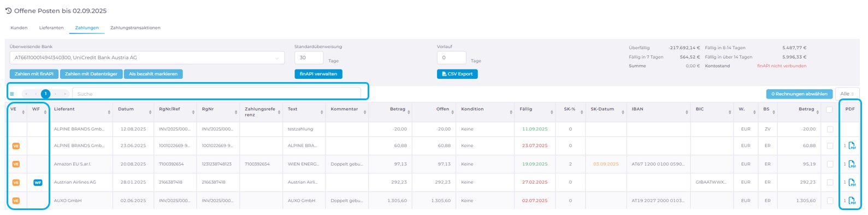Click the Zahlen mit finAPI button
Viewport: 868px width, 215px height.
[x=34, y=74]
